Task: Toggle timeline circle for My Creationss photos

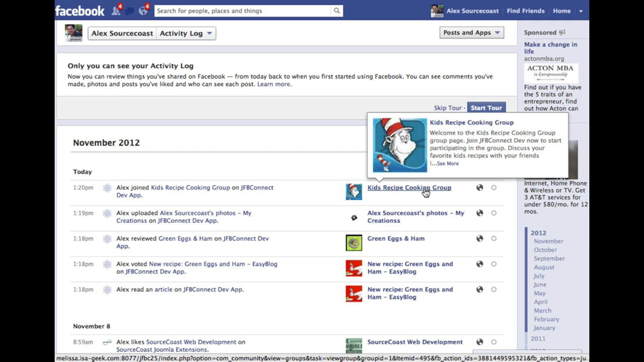Action: point(494,213)
